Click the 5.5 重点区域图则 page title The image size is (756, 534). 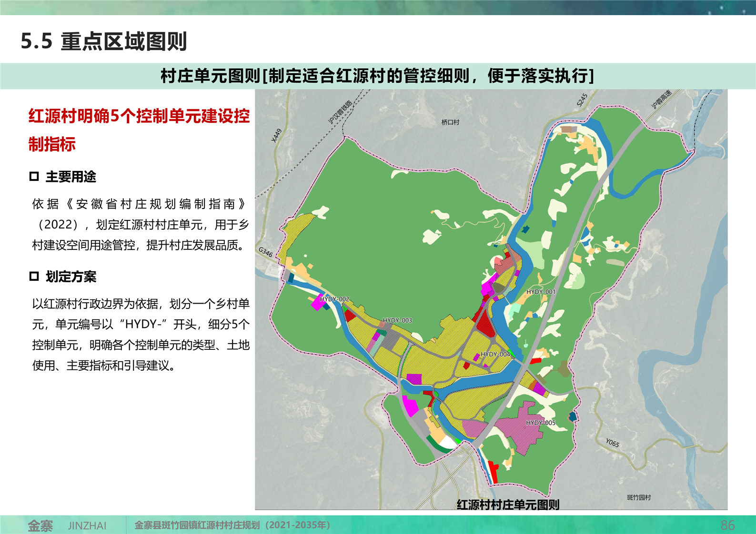coord(104,41)
